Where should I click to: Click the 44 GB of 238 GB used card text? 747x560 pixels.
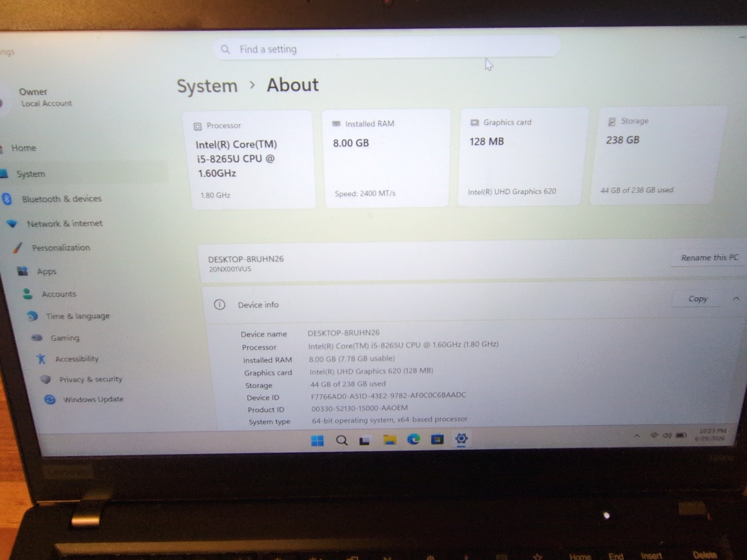click(x=637, y=190)
